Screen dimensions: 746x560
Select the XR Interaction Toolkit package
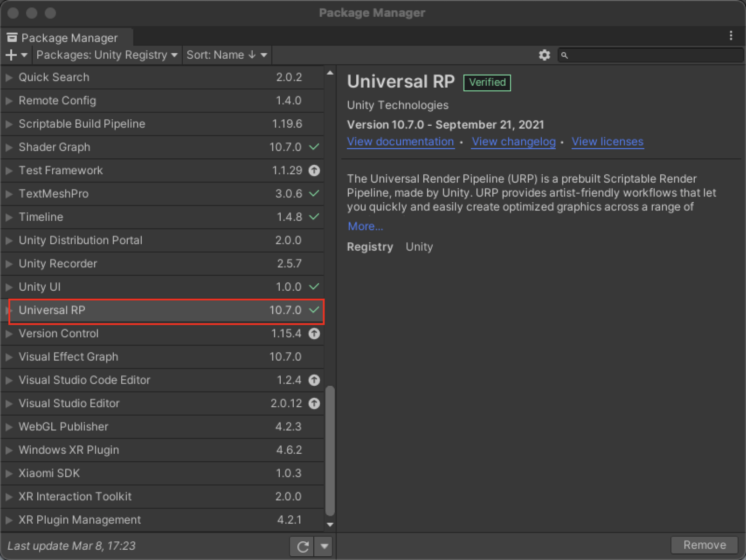162,497
